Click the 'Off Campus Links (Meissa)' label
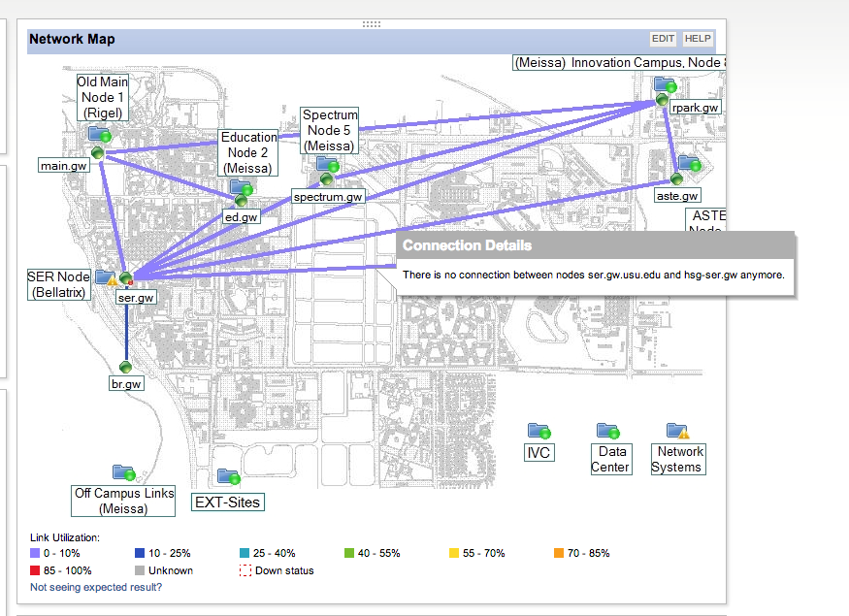Screen dimensions: 849x616 (123, 501)
